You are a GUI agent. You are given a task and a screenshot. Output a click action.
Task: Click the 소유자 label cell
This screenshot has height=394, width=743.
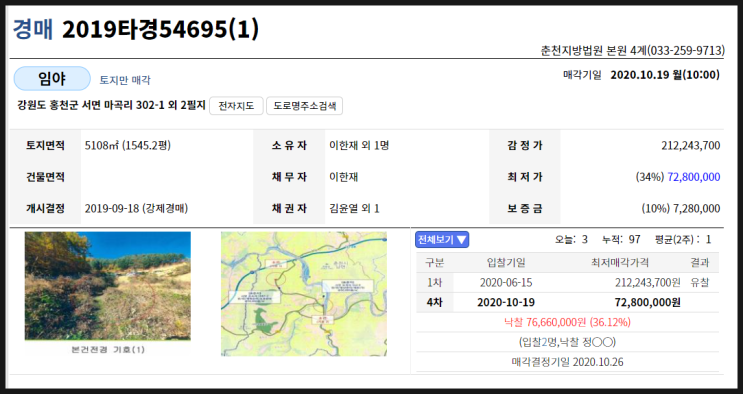point(289,145)
